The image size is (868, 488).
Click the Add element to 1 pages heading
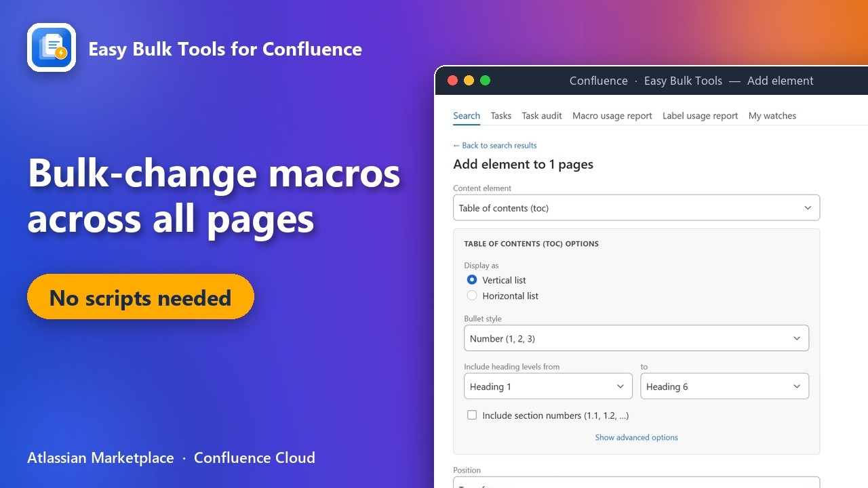(x=524, y=164)
